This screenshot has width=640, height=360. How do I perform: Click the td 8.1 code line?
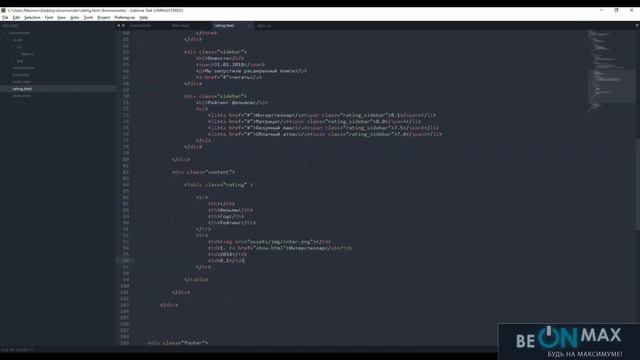click(x=226, y=260)
